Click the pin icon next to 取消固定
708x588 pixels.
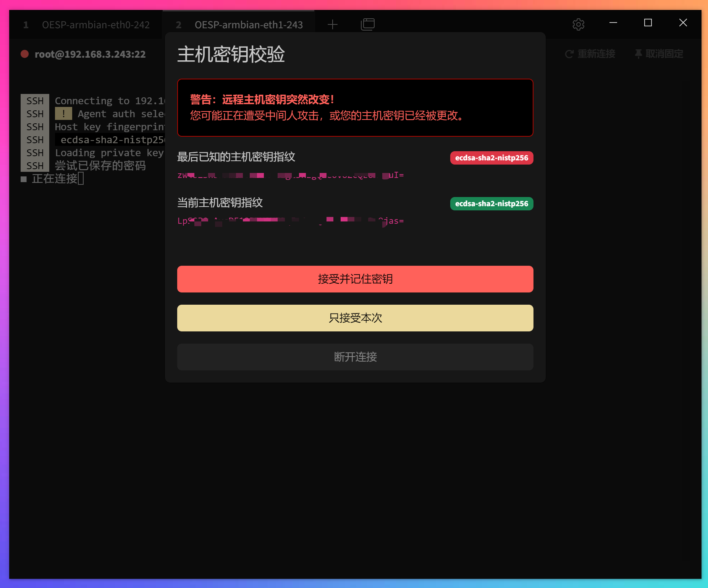(x=639, y=54)
